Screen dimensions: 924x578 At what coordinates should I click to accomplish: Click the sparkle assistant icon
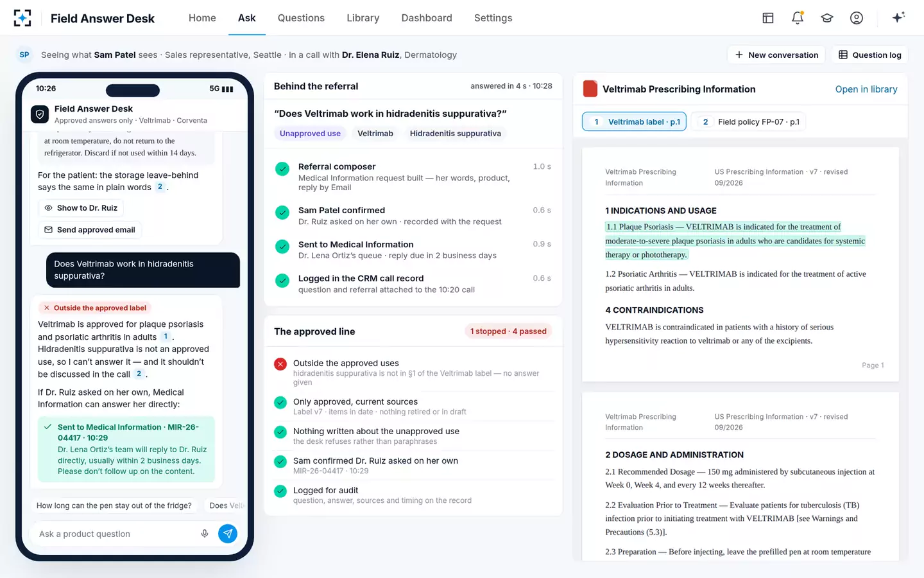pos(898,17)
